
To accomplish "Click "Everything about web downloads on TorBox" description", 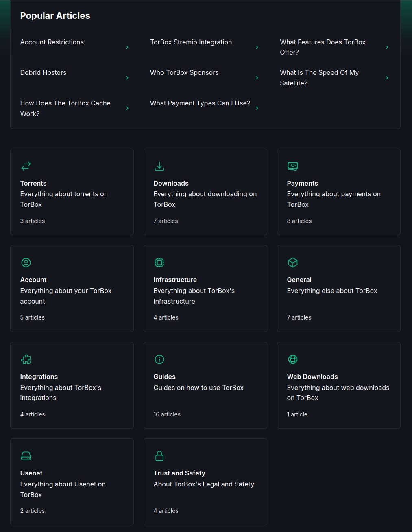I will [338, 393].
